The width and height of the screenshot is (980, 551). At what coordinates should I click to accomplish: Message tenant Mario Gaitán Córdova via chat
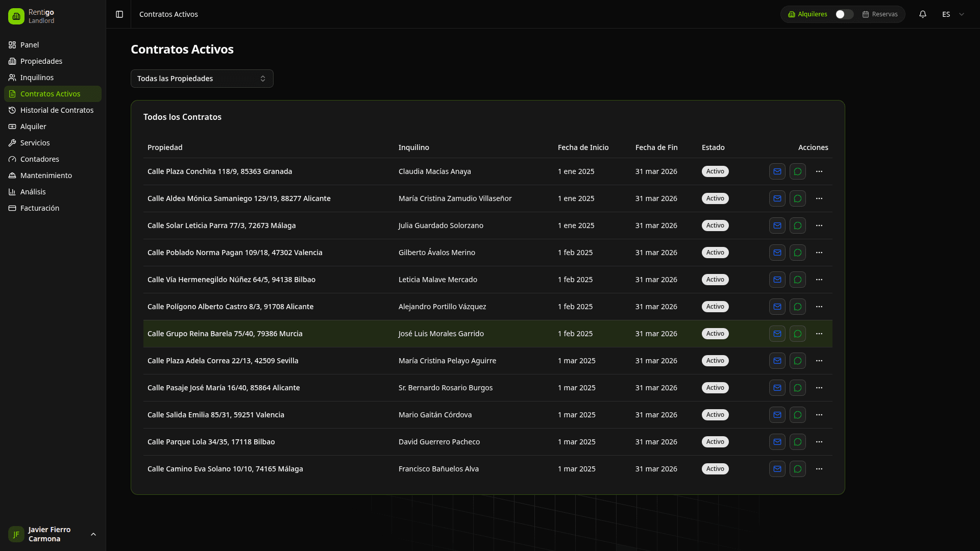pyautogui.click(x=797, y=415)
